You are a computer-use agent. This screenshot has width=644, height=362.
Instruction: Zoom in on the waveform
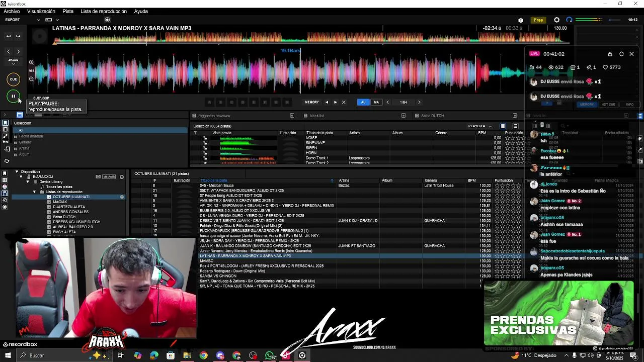pos(31,62)
